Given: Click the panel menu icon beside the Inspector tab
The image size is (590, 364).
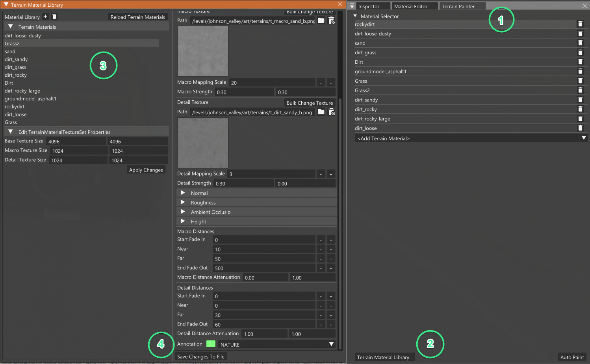Looking at the screenshot, I should 352,6.
